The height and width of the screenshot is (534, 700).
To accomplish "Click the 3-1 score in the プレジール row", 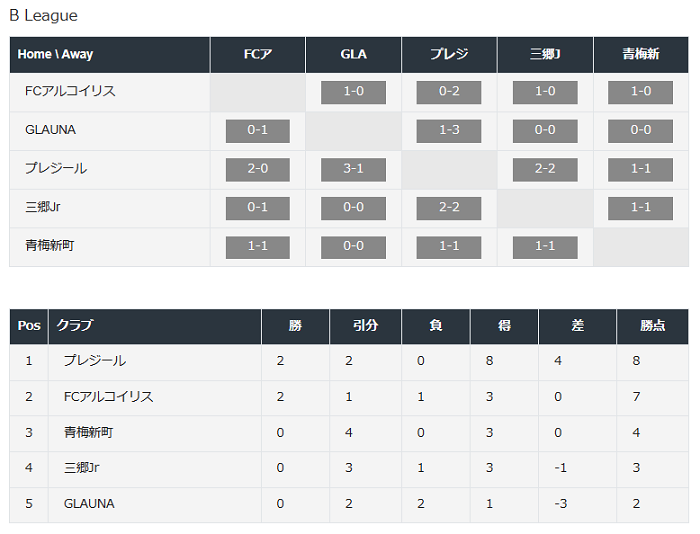I will coord(353,169).
